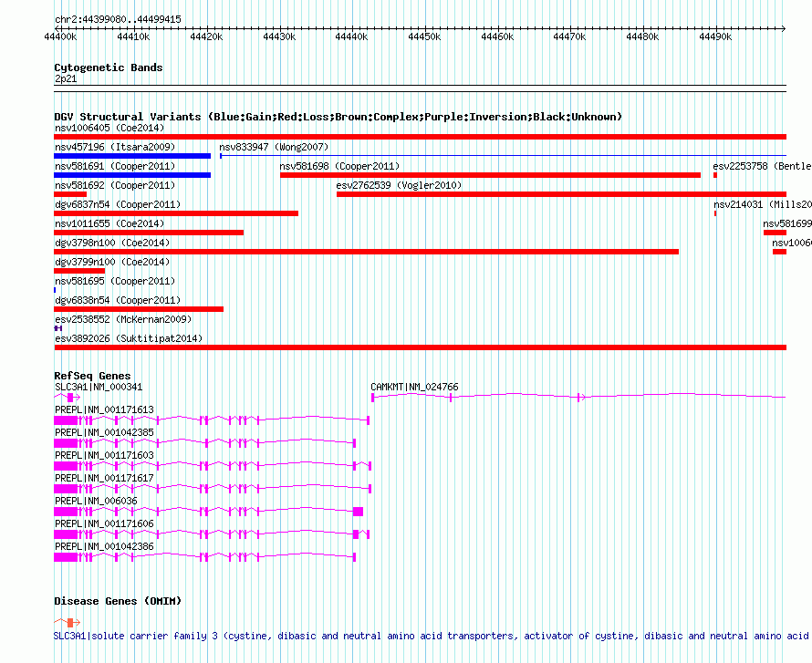Viewport: 812px width, 663px height.
Task: Click the 44450k ruler tick label
Action: tap(424, 36)
